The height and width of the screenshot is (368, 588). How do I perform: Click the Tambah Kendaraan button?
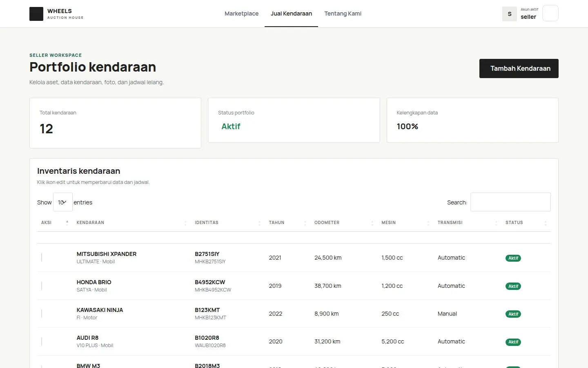click(x=519, y=68)
